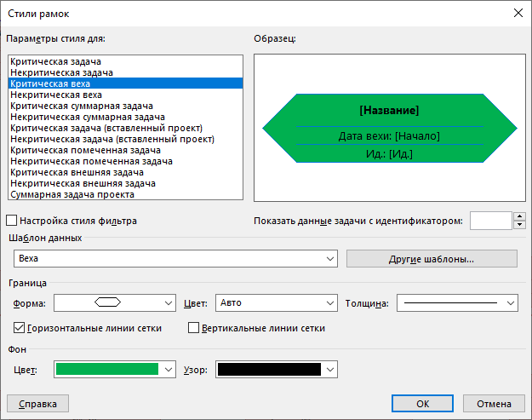Select 'Критическая внешняя задача' item
Image resolution: width=532 pixels, height=420 pixels.
click(125, 172)
